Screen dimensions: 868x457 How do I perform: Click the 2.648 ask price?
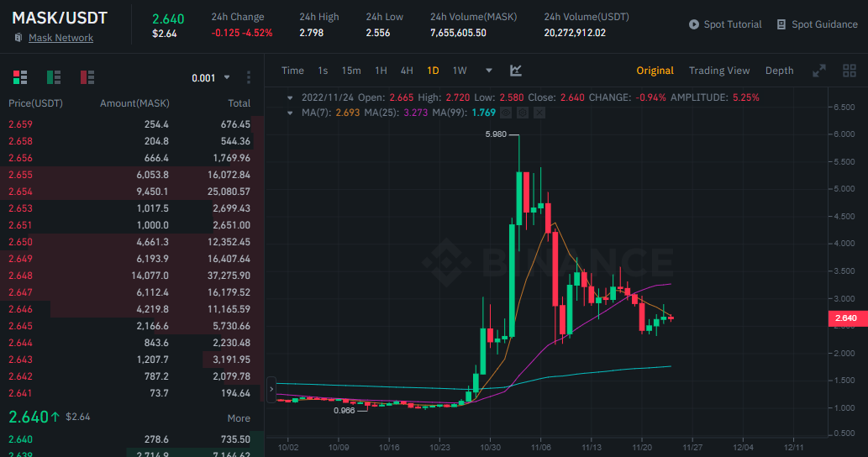point(20,276)
